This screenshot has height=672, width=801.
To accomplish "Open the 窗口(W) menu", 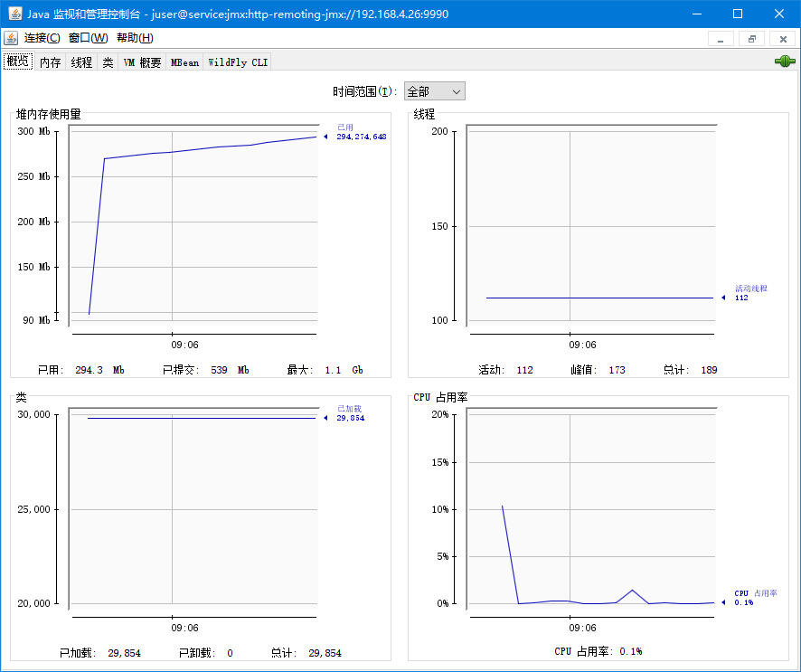I will pos(88,38).
